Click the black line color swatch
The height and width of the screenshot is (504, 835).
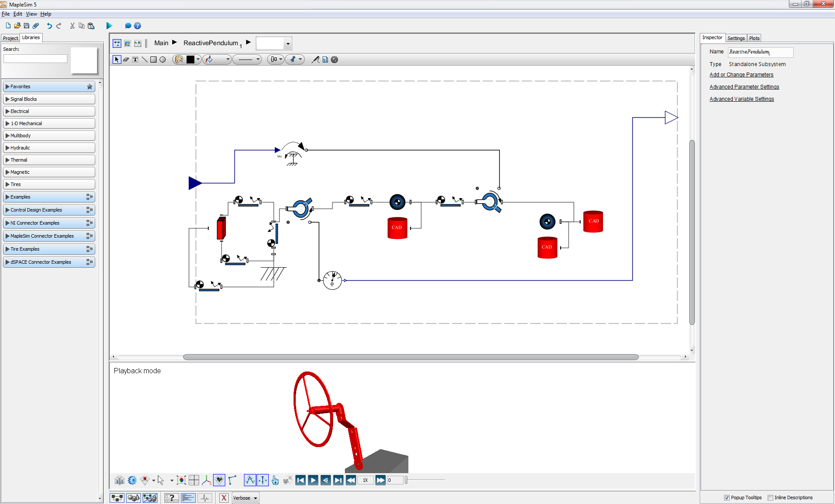click(x=190, y=60)
